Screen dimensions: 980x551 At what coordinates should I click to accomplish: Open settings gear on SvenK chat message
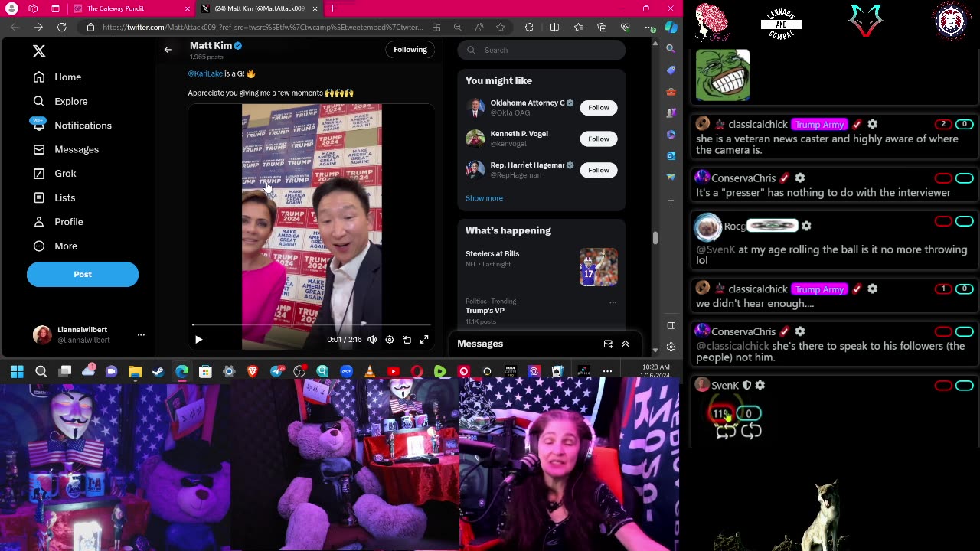click(x=759, y=386)
